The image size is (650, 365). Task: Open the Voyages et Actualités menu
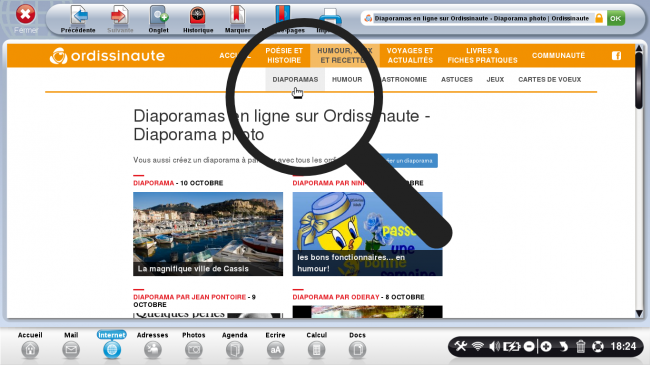[x=410, y=56]
